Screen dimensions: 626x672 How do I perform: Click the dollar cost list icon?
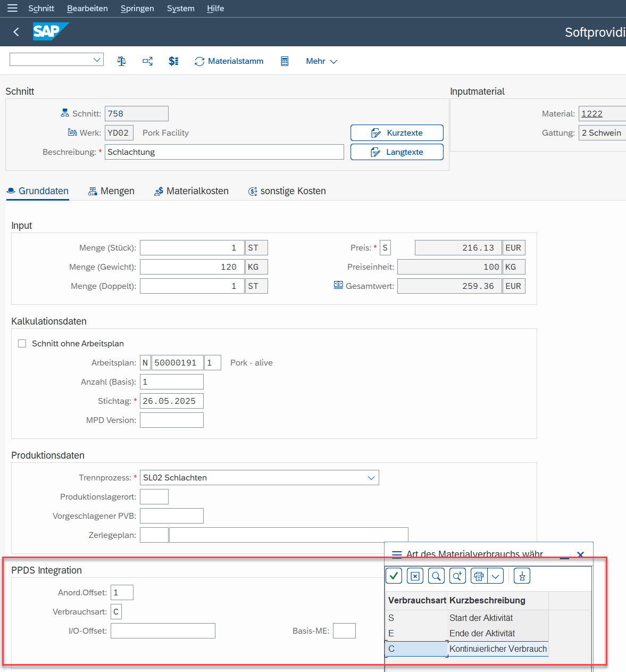tap(173, 61)
